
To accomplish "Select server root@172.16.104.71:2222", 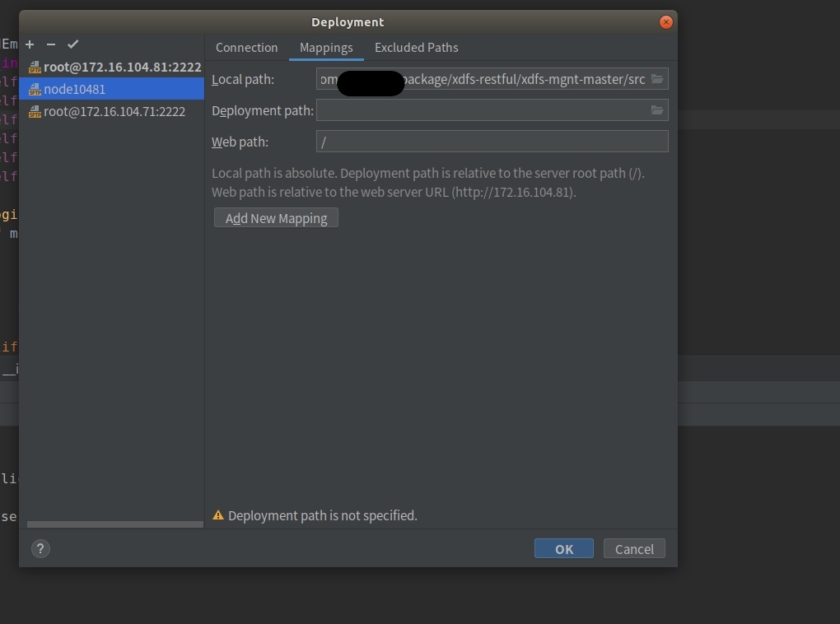I will [x=111, y=111].
